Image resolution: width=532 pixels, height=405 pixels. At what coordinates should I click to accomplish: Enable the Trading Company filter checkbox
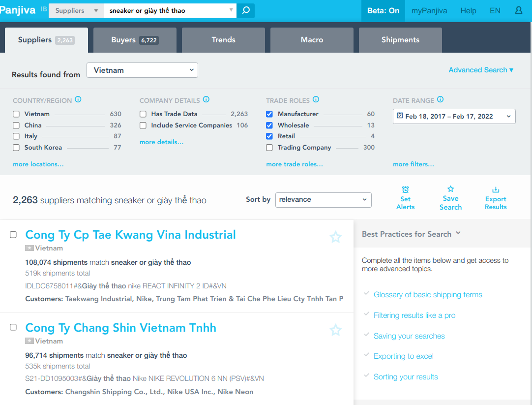point(269,148)
